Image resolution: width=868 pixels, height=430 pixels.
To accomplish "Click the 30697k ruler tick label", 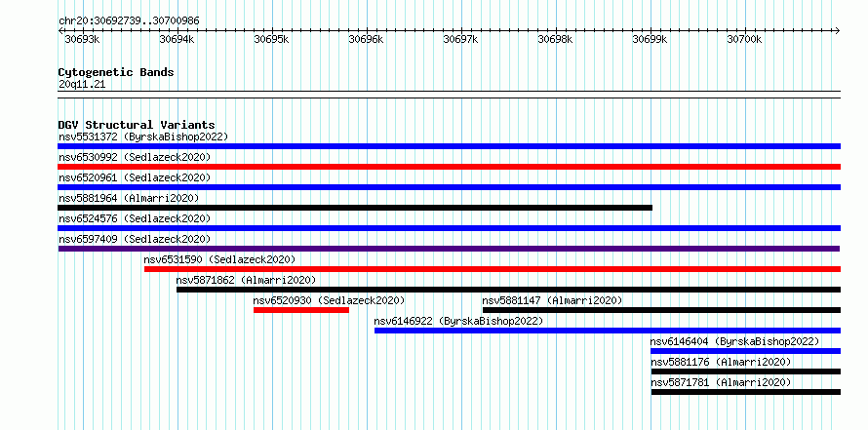I will [x=460, y=39].
